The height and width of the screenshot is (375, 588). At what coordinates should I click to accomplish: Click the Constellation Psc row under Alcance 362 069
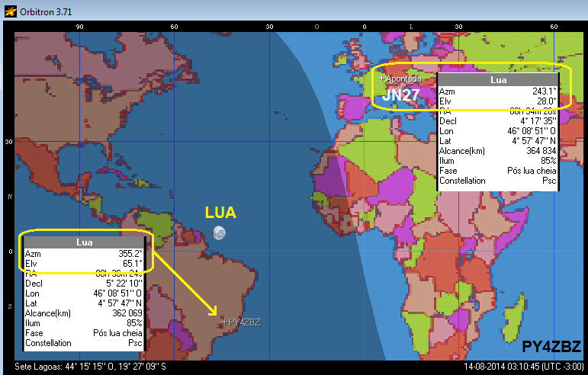pos(84,343)
